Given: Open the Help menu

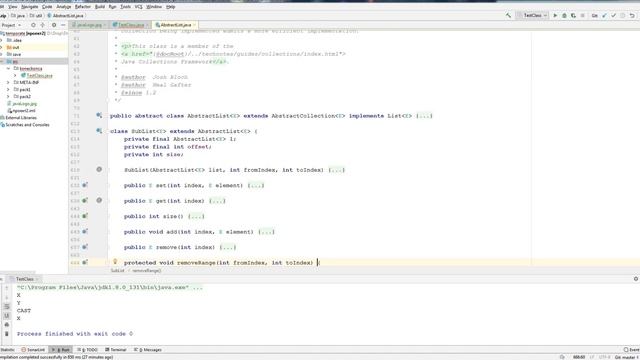Looking at the screenshot, I should tap(171, 7).
